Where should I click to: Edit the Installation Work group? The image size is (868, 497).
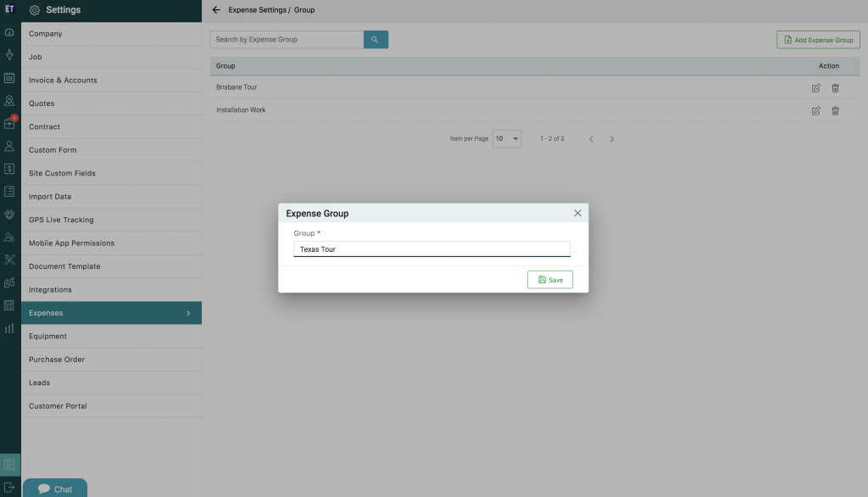pyautogui.click(x=816, y=111)
